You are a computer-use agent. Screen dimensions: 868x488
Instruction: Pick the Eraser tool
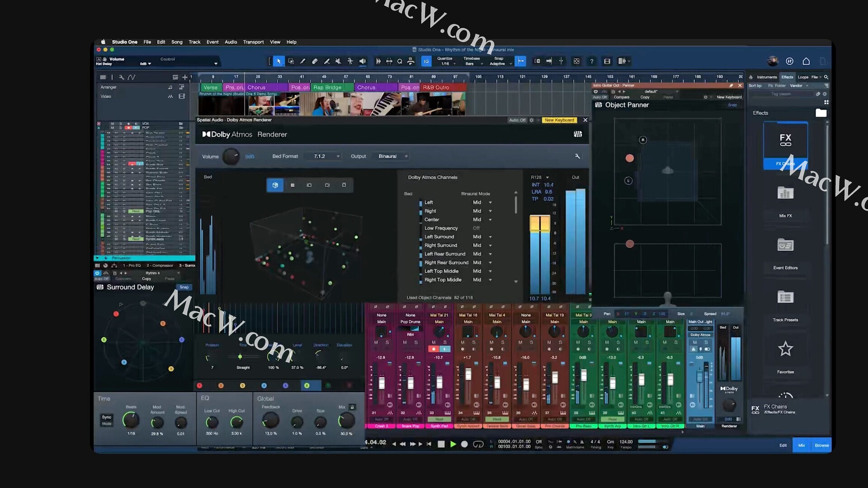click(315, 61)
